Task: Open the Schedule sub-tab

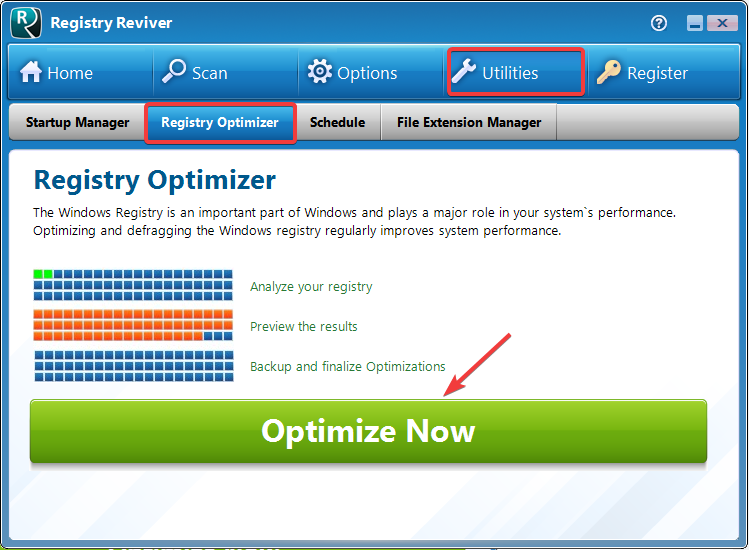Action: [x=338, y=122]
